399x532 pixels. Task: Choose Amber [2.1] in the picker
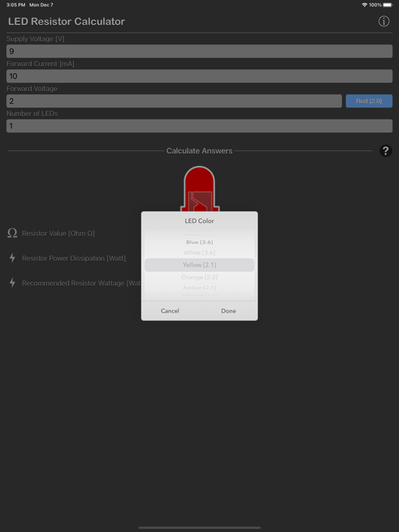(199, 287)
